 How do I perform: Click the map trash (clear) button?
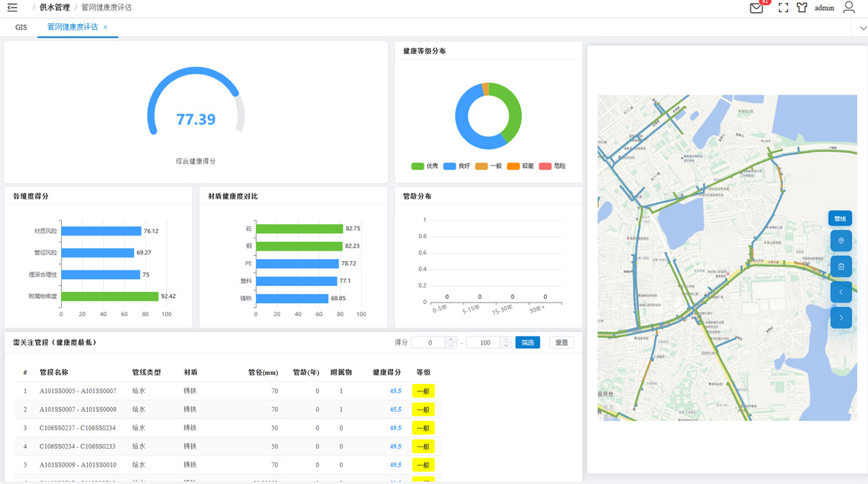(841, 266)
